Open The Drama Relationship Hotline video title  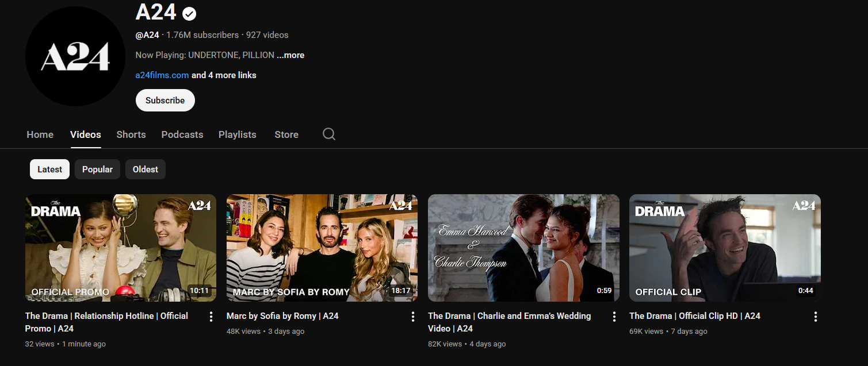(106, 322)
